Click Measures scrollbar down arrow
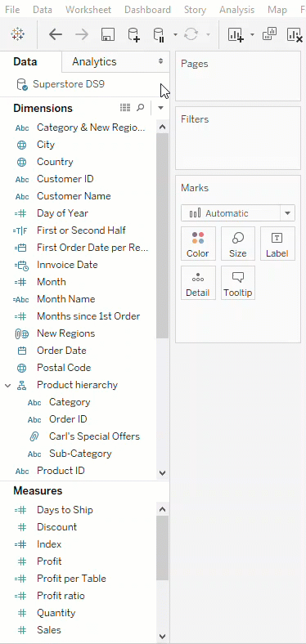This screenshot has height=644, width=306. (x=163, y=636)
